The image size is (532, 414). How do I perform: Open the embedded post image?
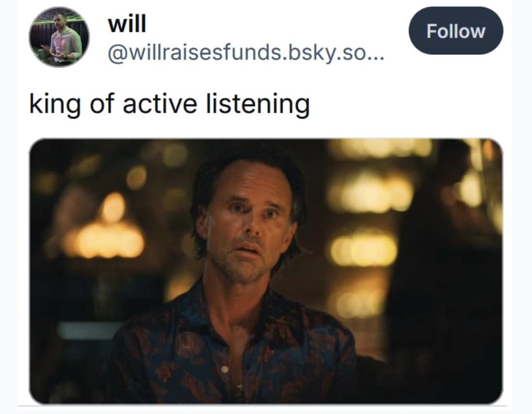click(266, 271)
